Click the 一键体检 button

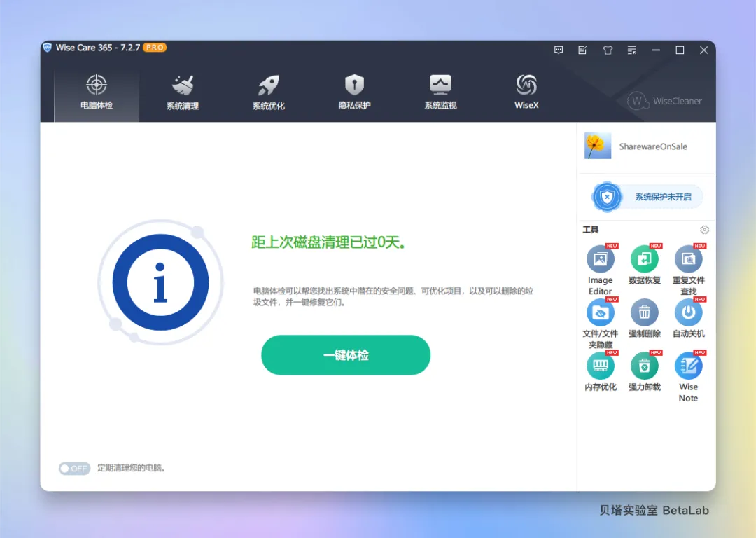(346, 355)
